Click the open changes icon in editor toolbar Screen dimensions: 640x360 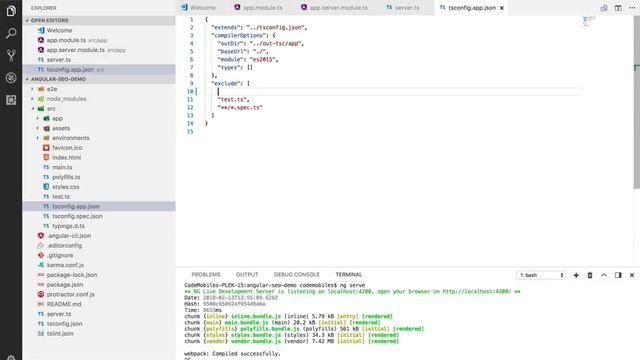click(604, 8)
